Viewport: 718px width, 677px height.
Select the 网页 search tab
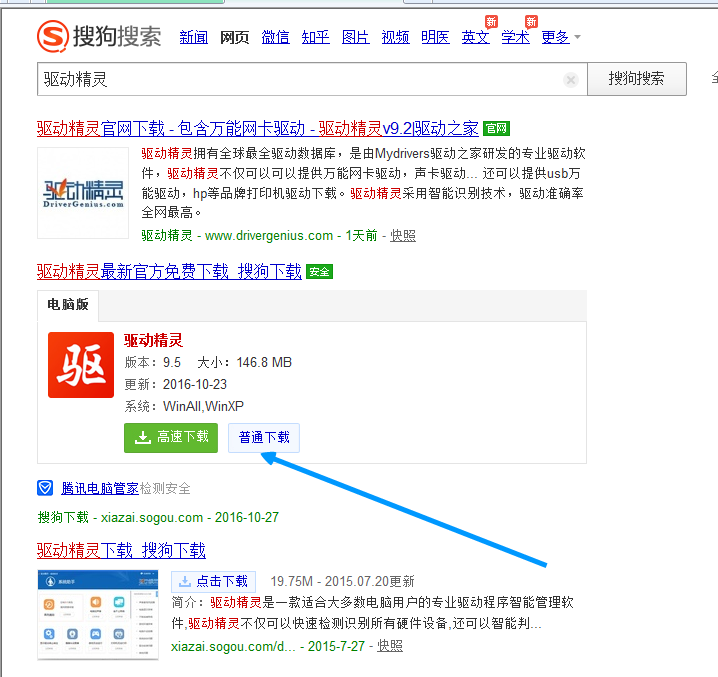(234, 37)
